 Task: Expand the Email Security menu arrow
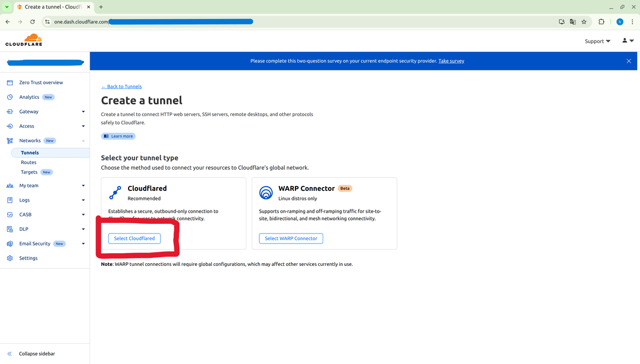83,244
